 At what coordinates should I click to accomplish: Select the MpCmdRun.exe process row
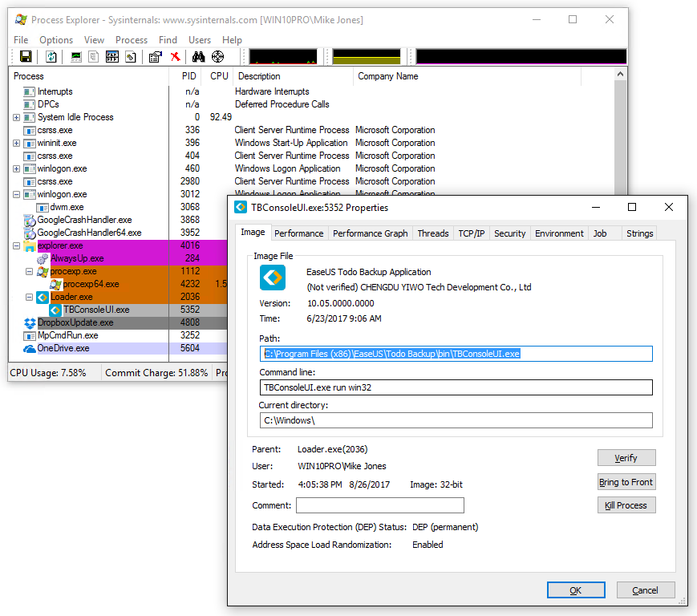pyautogui.click(x=117, y=335)
